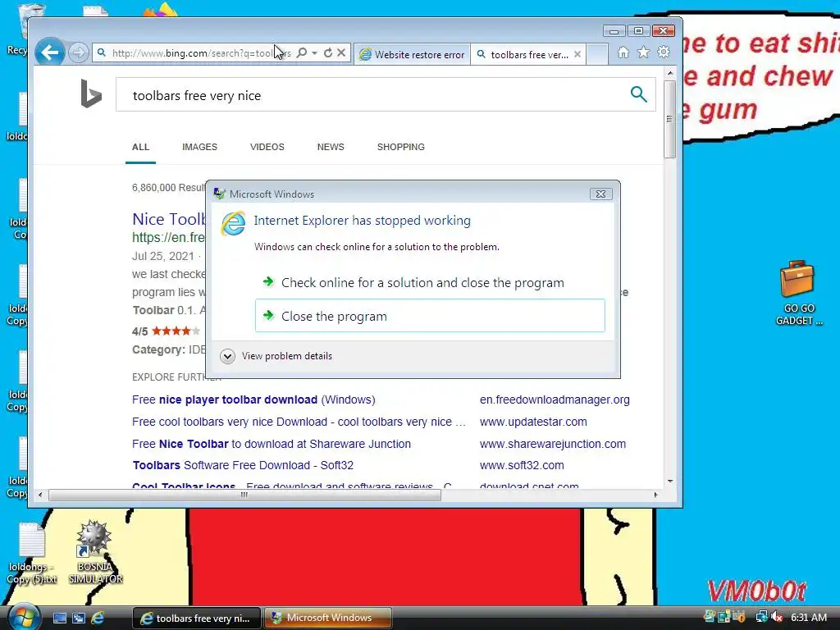Open Free nice player toolbar download link
This screenshot has width=840, height=630.
[x=253, y=399]
